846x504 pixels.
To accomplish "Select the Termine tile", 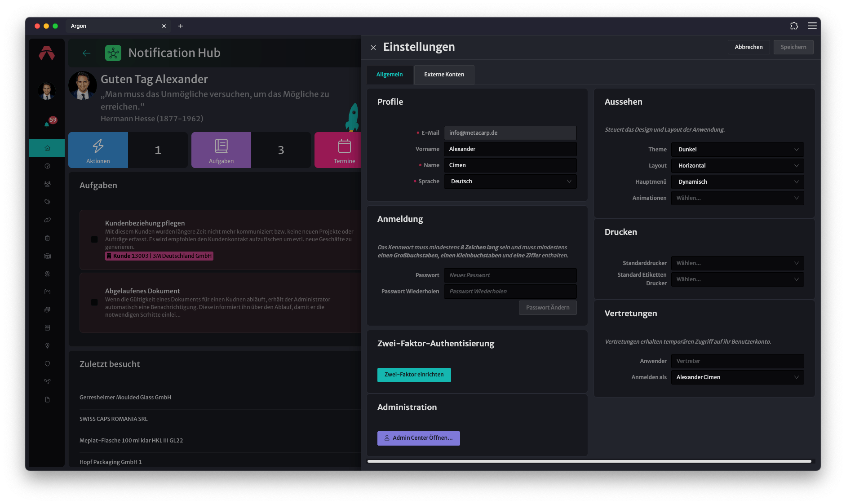I will coord(338,150).
